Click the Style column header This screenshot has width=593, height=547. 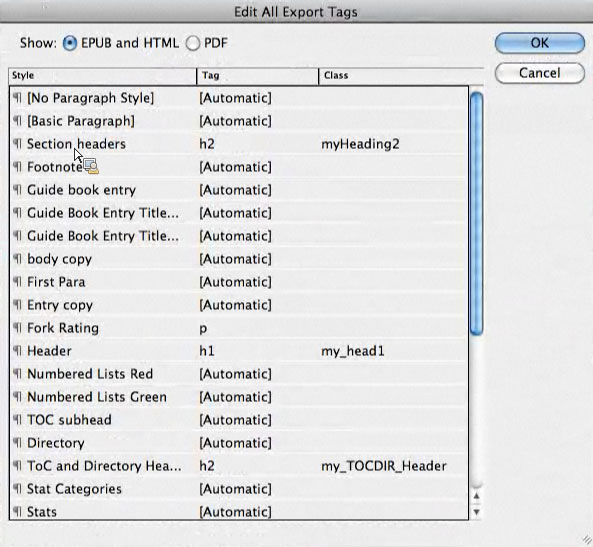(x=102, y=76)
